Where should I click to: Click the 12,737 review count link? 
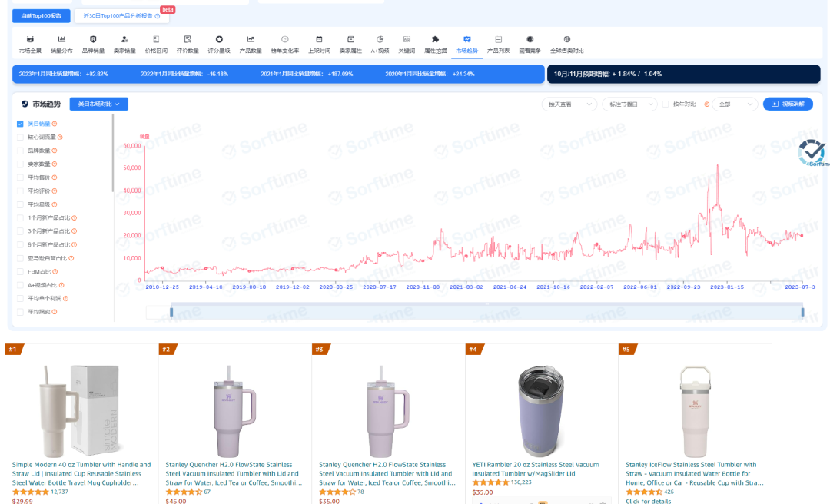59,492
